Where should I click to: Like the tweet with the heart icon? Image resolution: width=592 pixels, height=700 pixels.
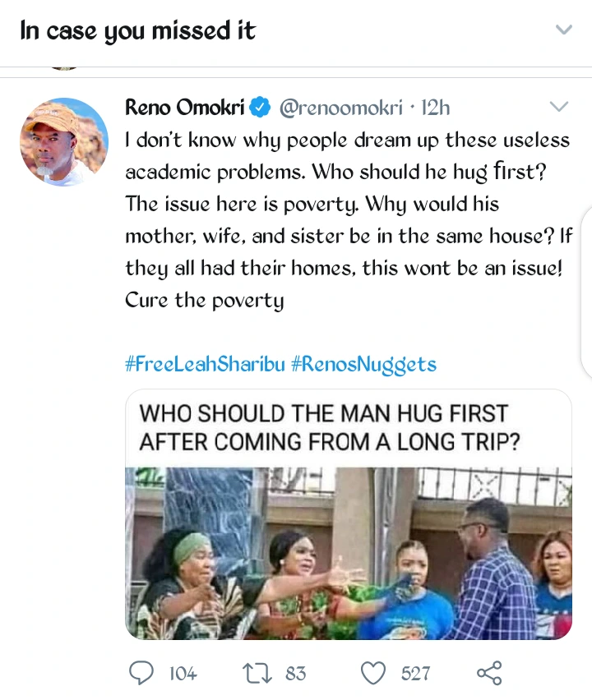[374, 673]
